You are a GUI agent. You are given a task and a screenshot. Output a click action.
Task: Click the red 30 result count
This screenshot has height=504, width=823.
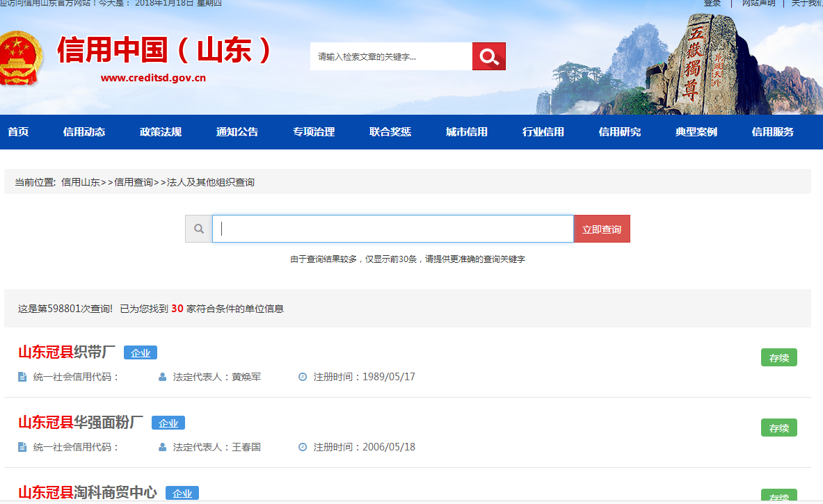point(177,309)
